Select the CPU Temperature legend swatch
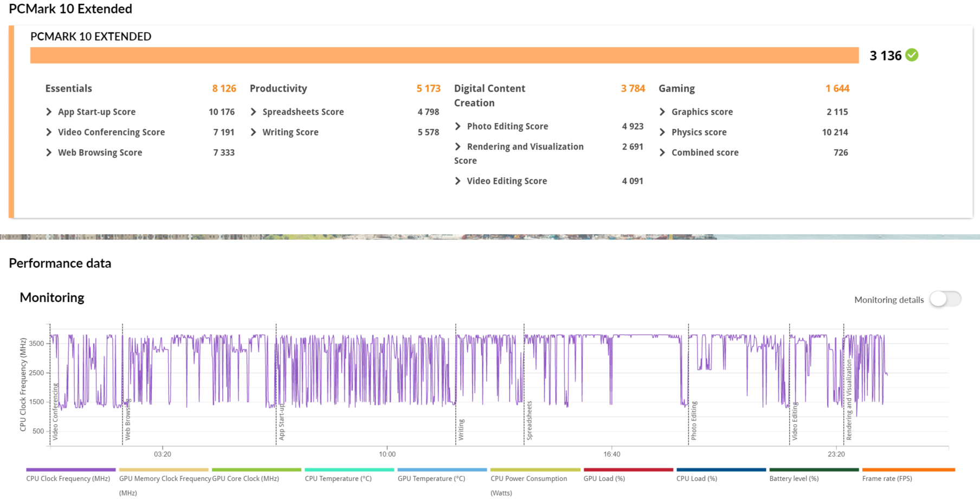 click(x=350, y=470)
